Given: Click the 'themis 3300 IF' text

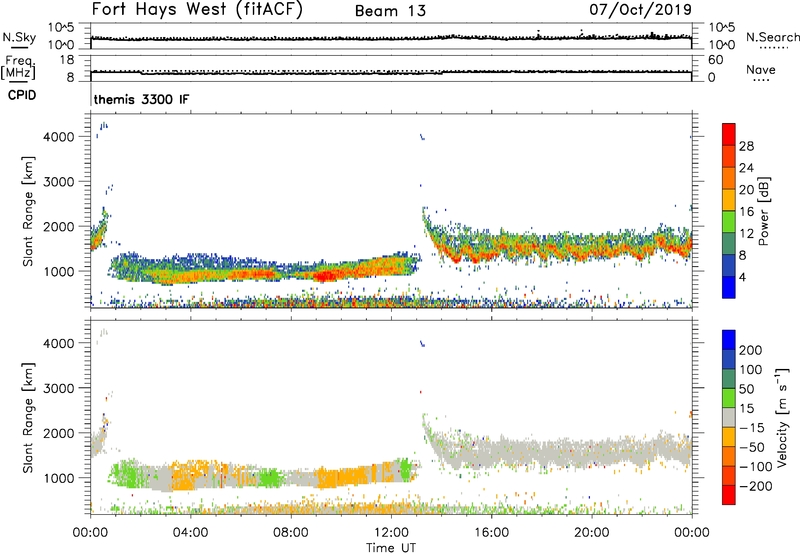Looking at the screenshot, I should (x=141, y=99).
